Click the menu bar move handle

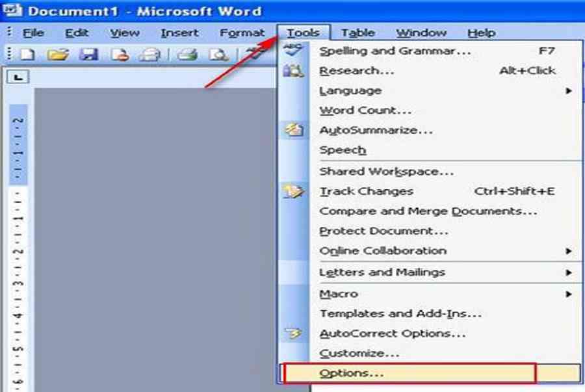pos(9,33)
